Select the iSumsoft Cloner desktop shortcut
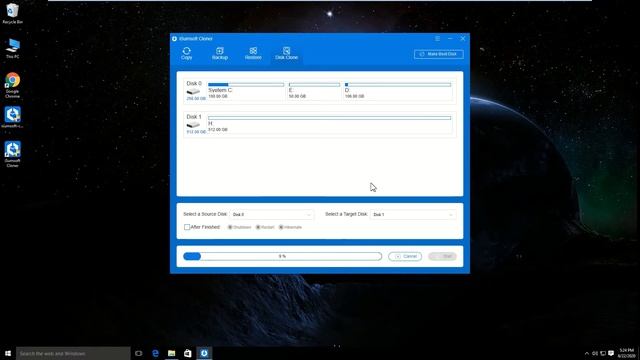640x360 pixels. [x=13, y=154]
